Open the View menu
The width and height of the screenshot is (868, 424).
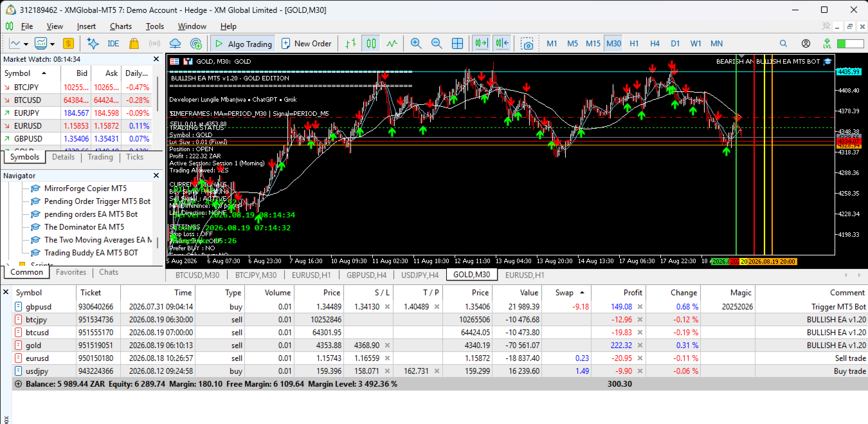(x=55, y=26)
